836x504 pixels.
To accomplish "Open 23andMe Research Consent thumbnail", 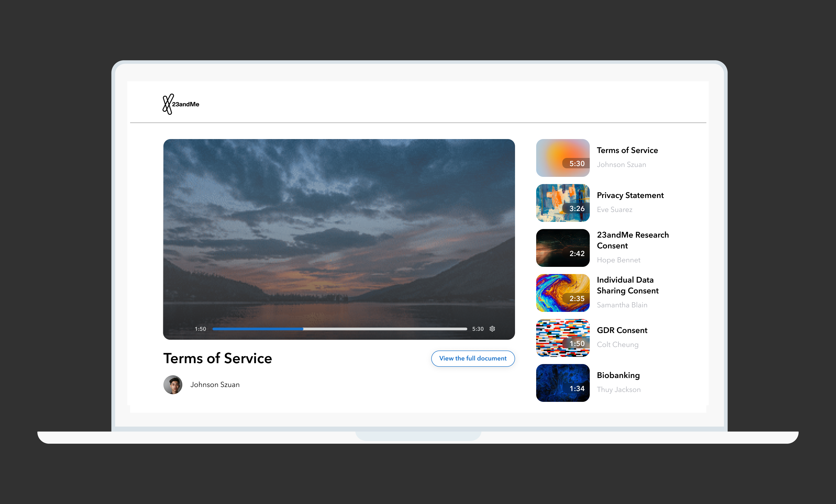I will 563,248.
